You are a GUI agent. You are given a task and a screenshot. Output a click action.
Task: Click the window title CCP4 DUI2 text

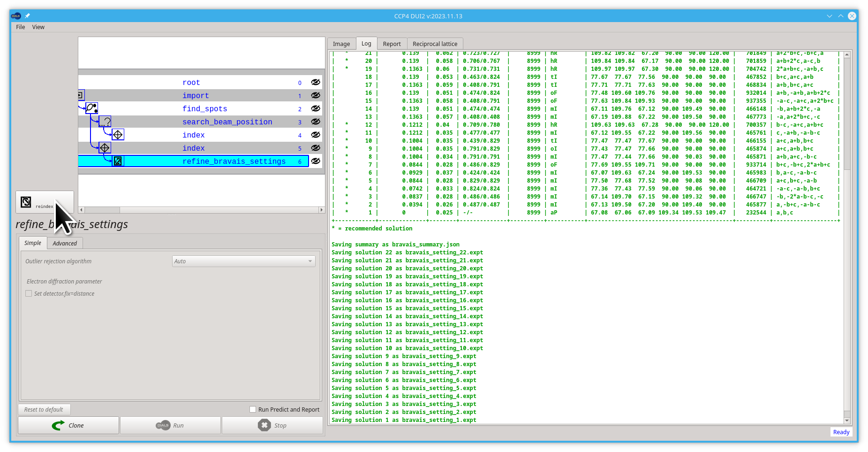pyautogui.click(x=428, y=16)
